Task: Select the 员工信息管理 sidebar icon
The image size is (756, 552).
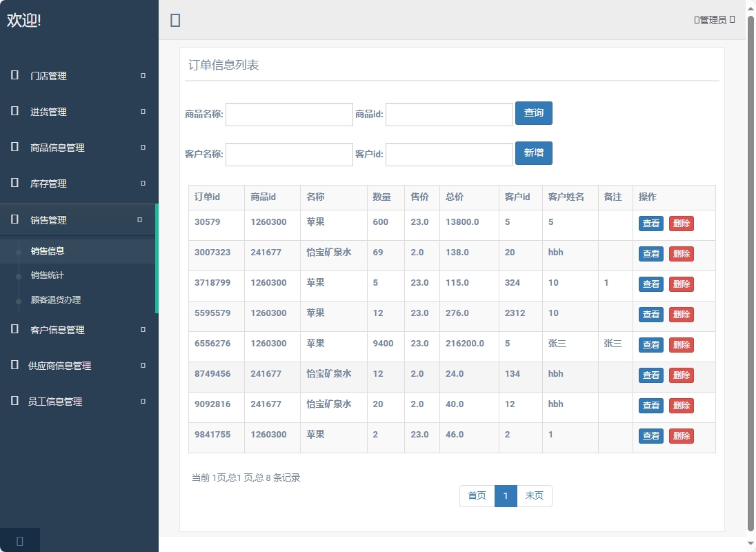Action: [14, 401]
